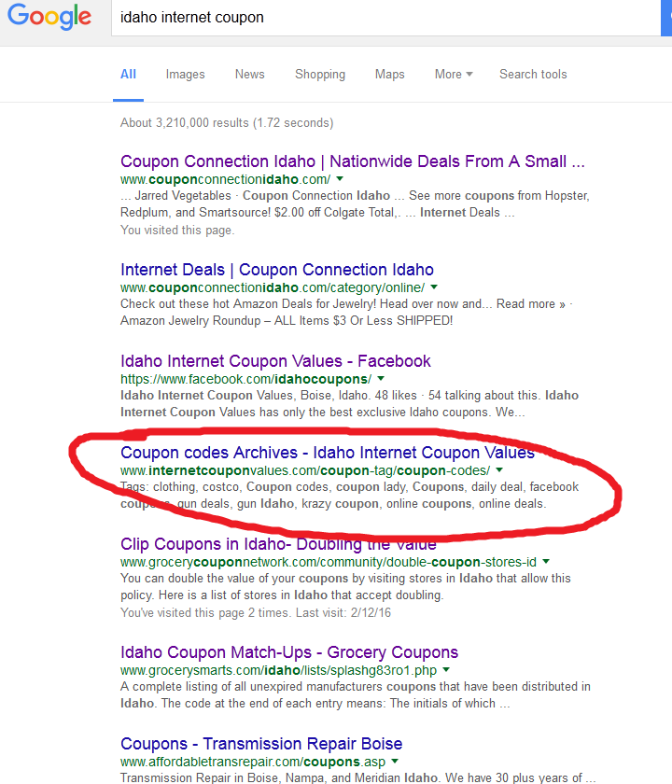672x784 pixels.
Task: Expand the More dropdown menu
Action: 454,75
